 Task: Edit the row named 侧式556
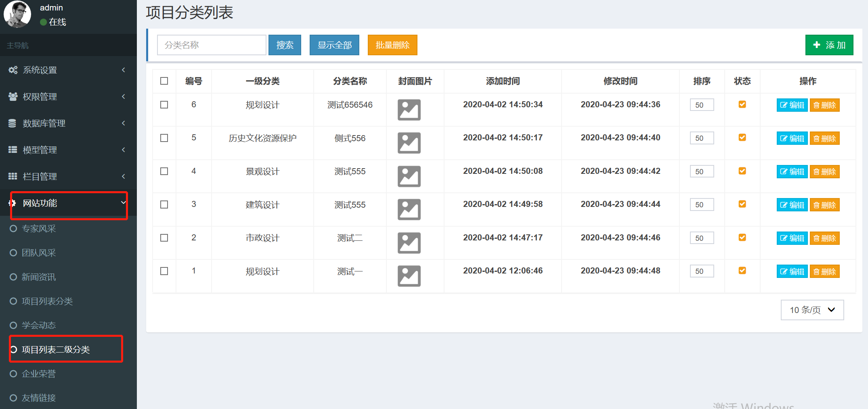(792, 138)
